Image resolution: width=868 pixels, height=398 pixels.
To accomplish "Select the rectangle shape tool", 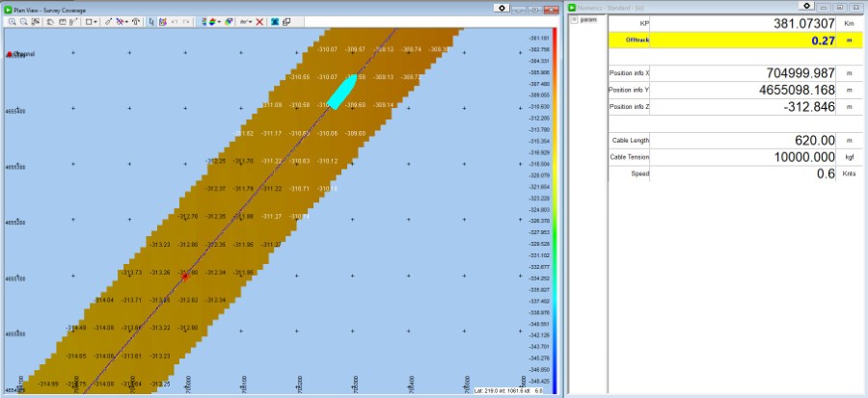I will (x=89, y=22).
